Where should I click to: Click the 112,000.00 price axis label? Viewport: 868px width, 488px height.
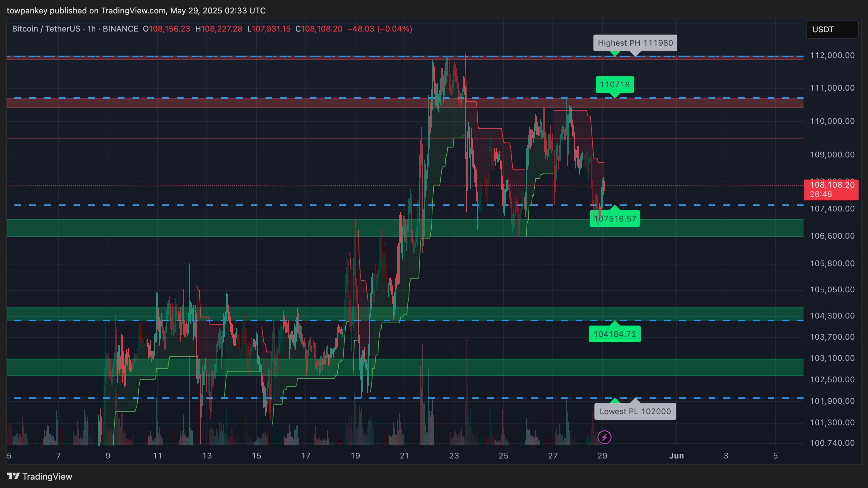point(832,55)
